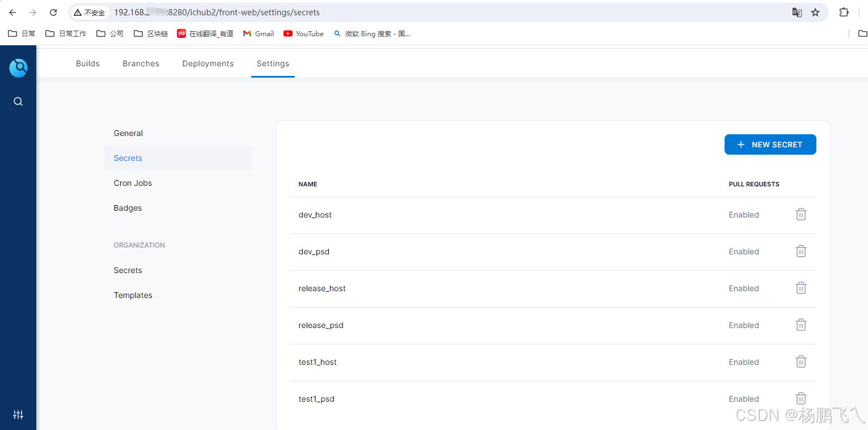Viewport: 868px width, 430px height.
Task: Reload the page with refresh icon
Action: 53,12
